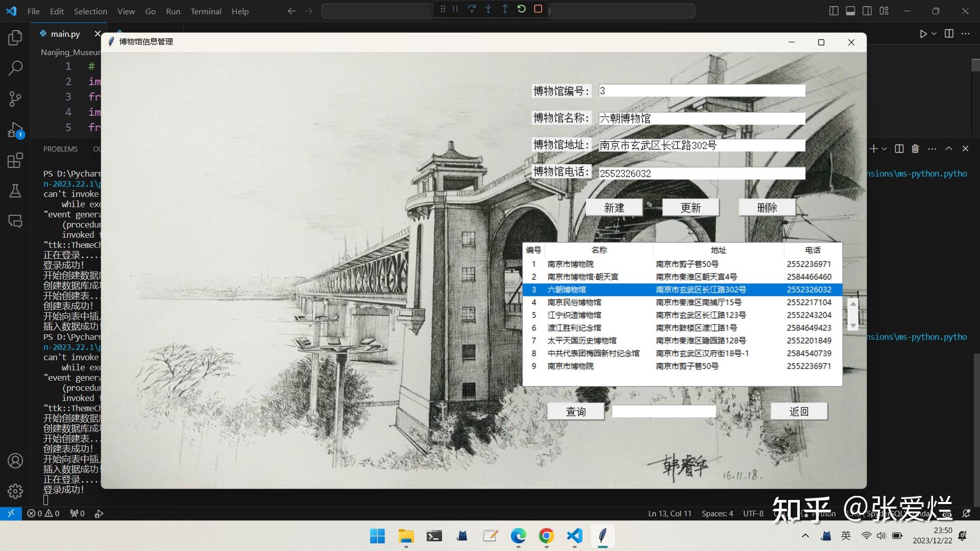Maximize the panel with the up chevron
The image size is (980, 551).
pyautogui.click(x=948, y=148)
